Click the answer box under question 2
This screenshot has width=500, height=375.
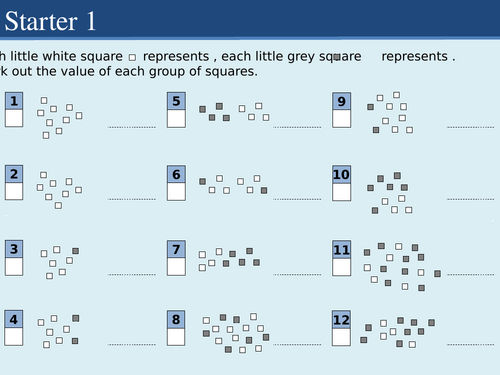coord(14,191)
